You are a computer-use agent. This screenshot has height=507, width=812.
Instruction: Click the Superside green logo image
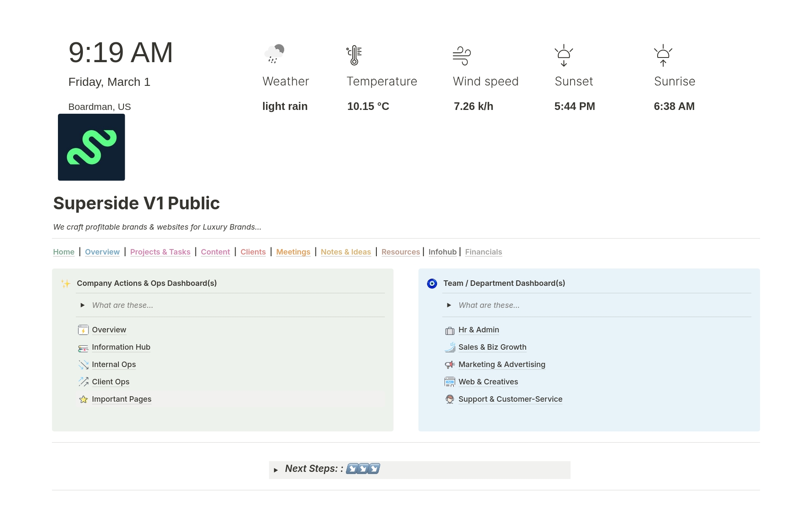click(91, 147)
